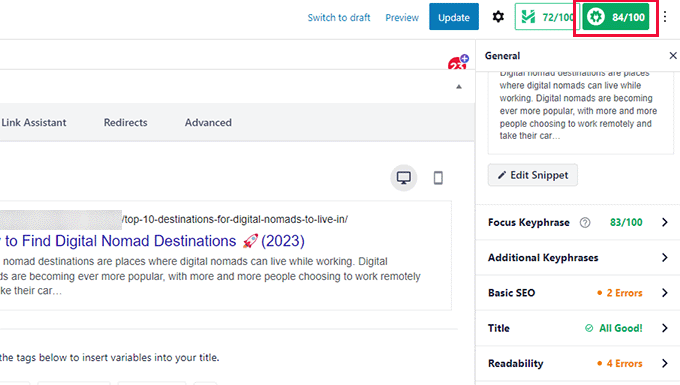
Task: Click the top-10-destinations URL in preview
Action: 235,219
